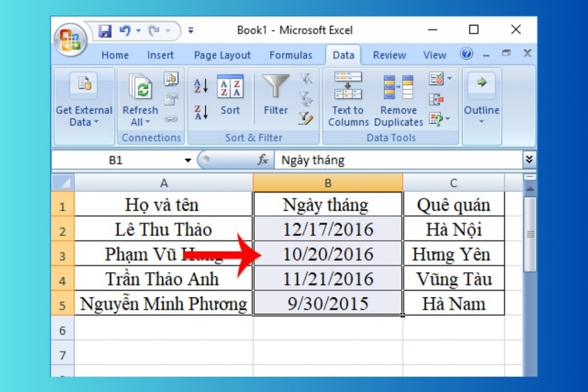Select column B header

328,182
